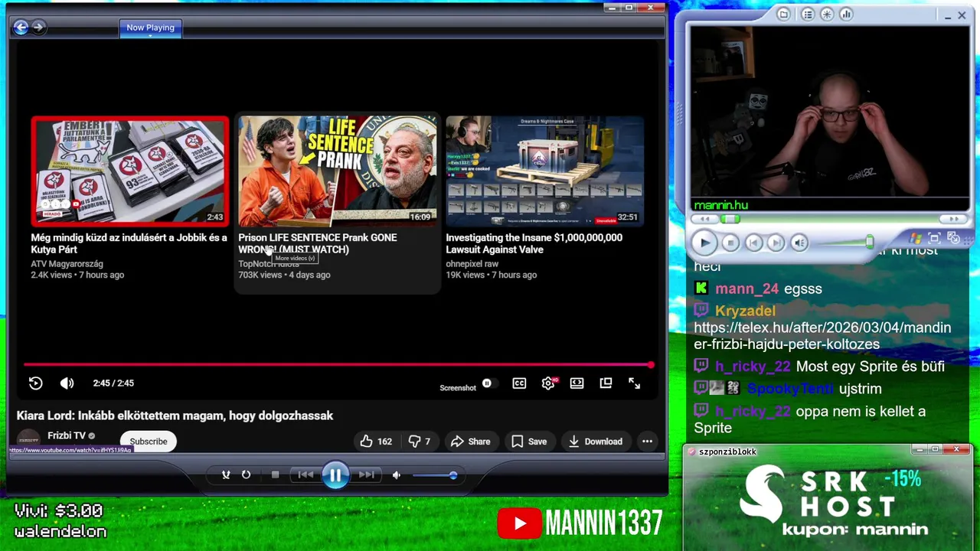The width and height of the screenshot is (980, 551).
Task: Replay the video with the YouTube replay icon
Action: click(35, 383)
